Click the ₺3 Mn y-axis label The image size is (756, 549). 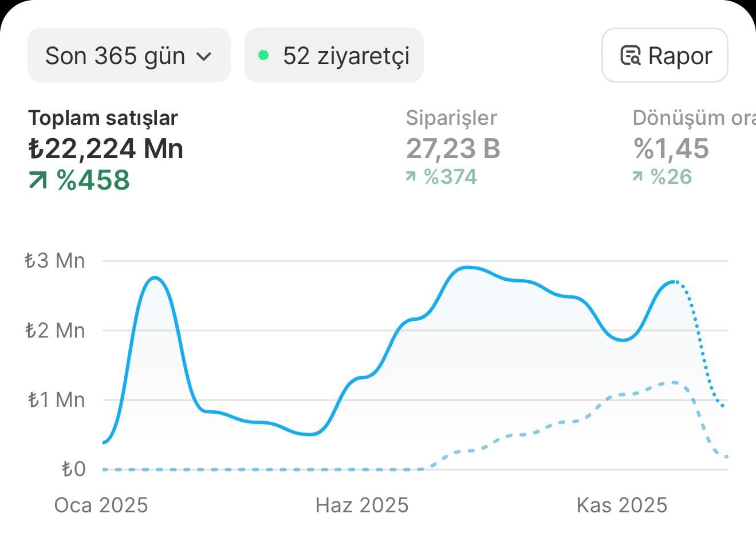[x=55, y=261]
